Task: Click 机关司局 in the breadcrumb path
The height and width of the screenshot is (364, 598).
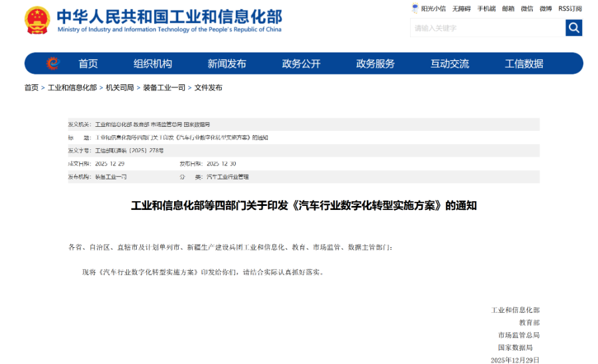Action: (x=120, y=88)
